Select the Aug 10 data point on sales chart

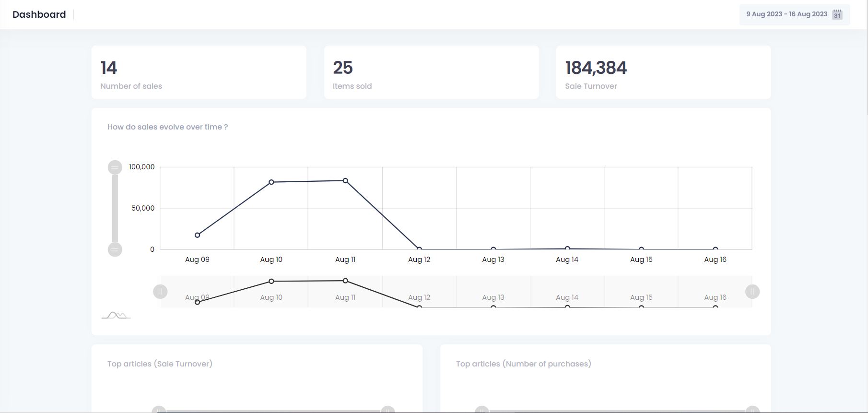coord(271,182)
